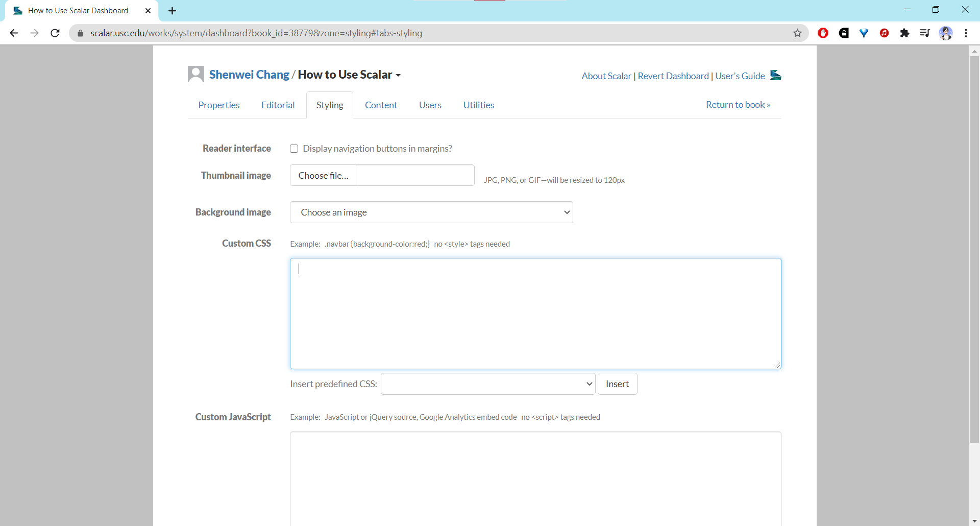Viewport: 980px width, 526px height.
Task: Open the media control playlist icon
Action: coord(925,33)
